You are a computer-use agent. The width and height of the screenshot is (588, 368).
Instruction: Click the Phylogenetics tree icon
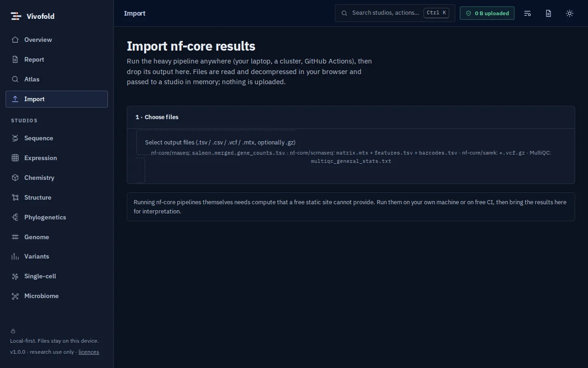[x=15, y=217]
